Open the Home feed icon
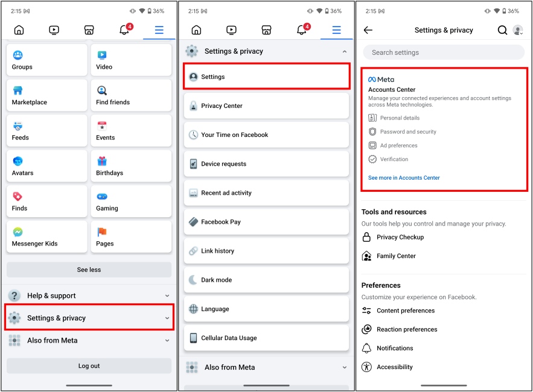Image resolution: width=533 pixels, height=392 pixels. click(19, 30)
